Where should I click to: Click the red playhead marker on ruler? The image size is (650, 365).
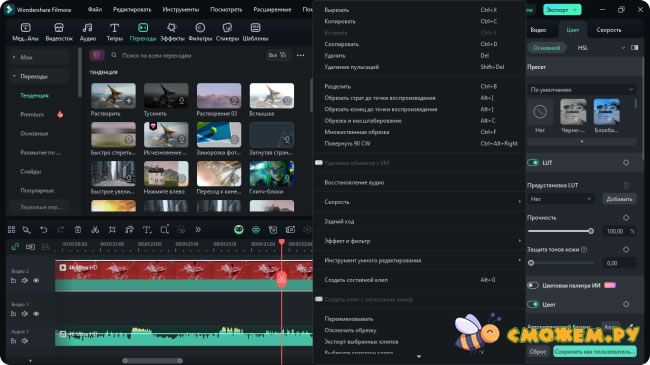(282, 242)
